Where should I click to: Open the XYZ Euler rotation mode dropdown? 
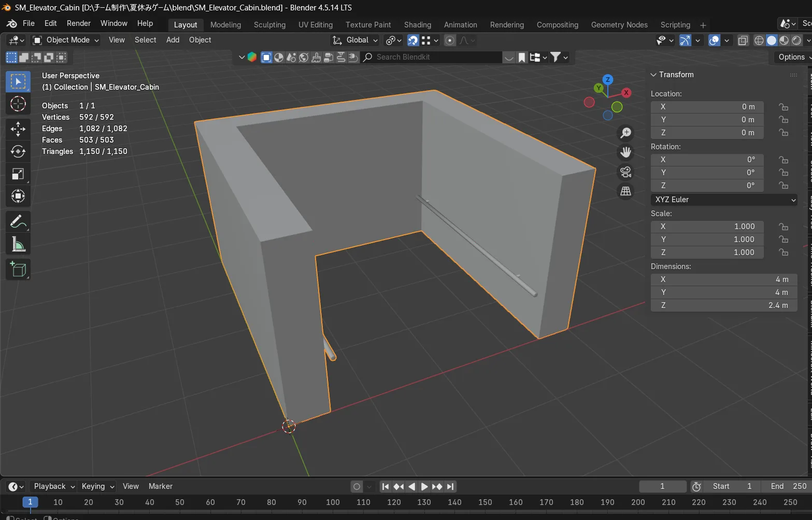coord(724,200)
